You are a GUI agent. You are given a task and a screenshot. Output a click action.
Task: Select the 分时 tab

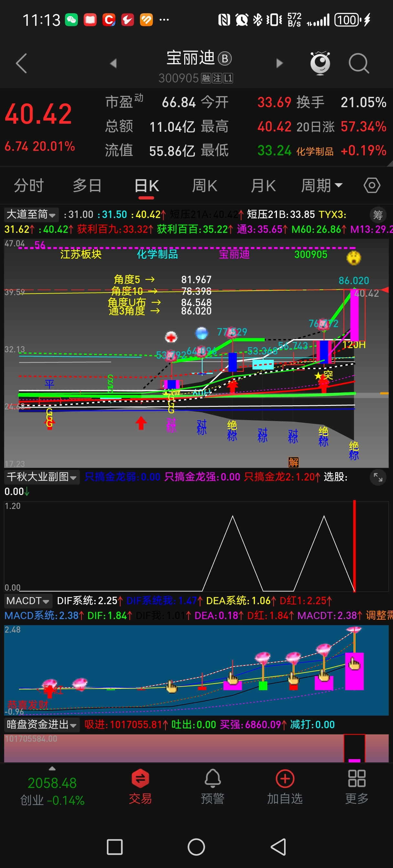click(x=29, y=186)
